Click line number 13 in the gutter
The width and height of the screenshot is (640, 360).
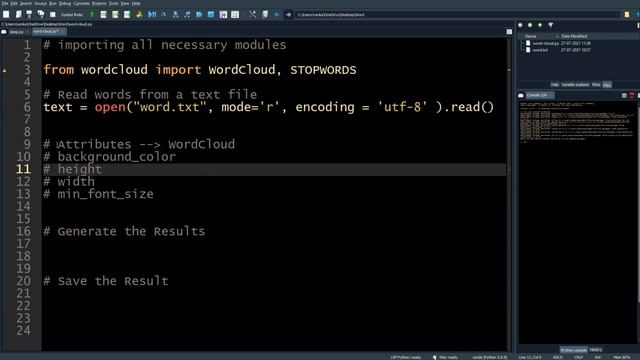23,194
